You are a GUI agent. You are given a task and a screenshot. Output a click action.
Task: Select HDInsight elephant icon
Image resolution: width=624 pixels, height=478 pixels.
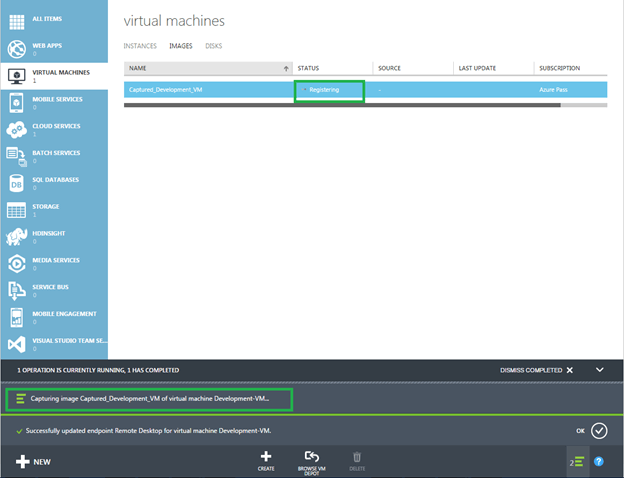[x=17, y=237]
